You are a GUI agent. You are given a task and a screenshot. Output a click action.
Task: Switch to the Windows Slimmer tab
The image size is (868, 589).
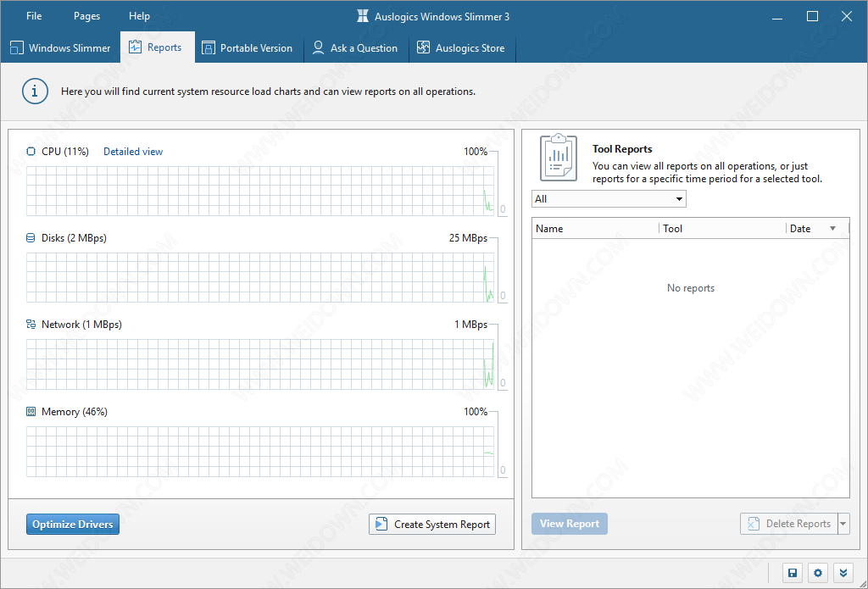click(x=60, y=47)
